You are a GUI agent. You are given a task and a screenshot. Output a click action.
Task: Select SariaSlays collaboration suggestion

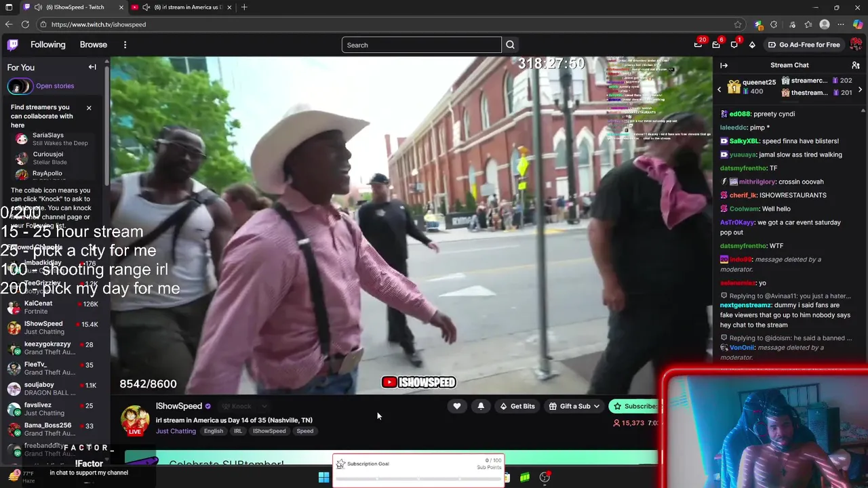point(53,139)
